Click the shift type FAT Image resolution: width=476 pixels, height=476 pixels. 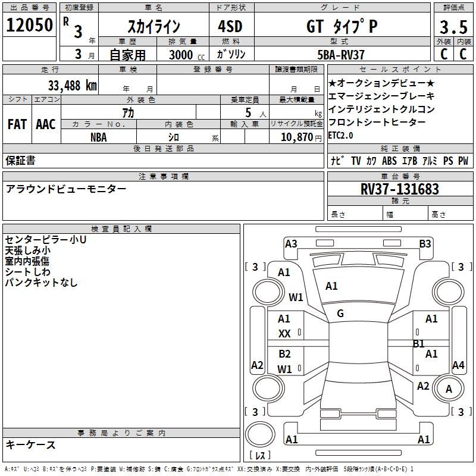(17, 124)
